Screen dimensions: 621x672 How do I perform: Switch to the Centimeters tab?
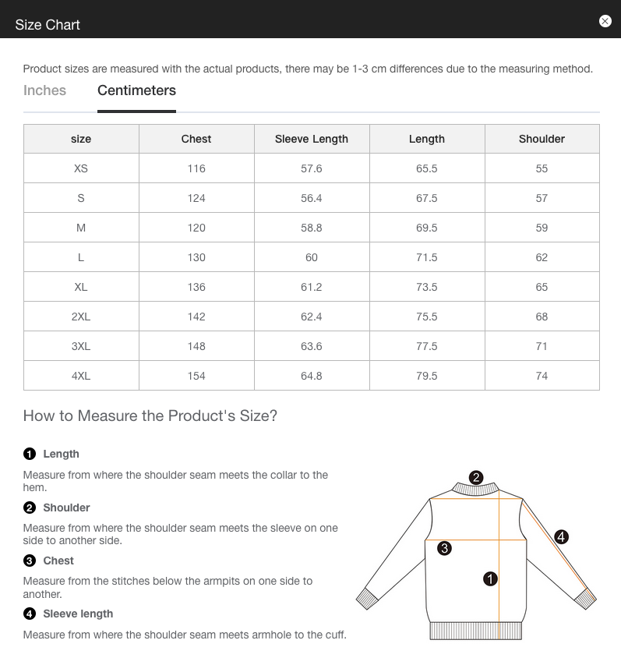pyautogui.click(x=136, y=90)
